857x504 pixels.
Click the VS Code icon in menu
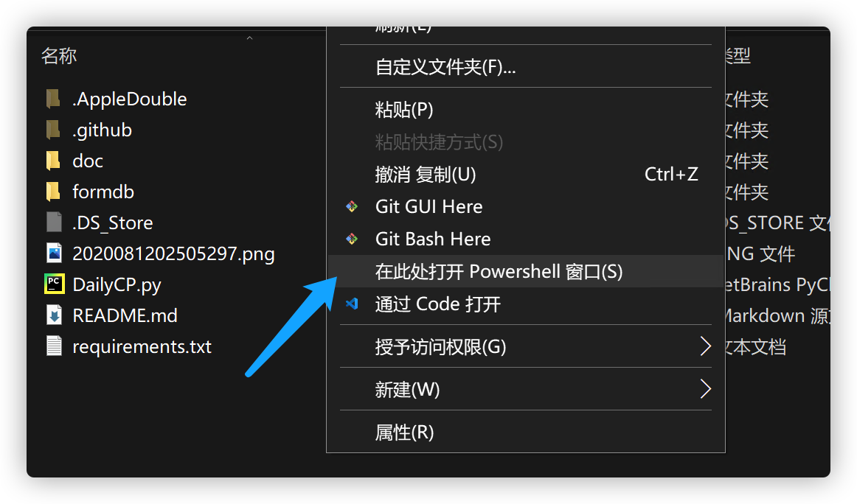click(x=353, y=304)
